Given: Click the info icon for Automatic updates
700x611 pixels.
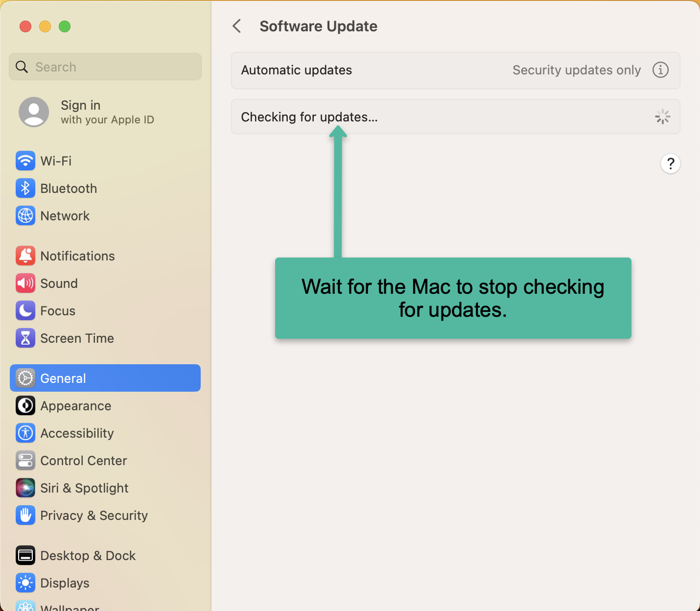Looking at the screenshot, I should click(x=660, y=70).
